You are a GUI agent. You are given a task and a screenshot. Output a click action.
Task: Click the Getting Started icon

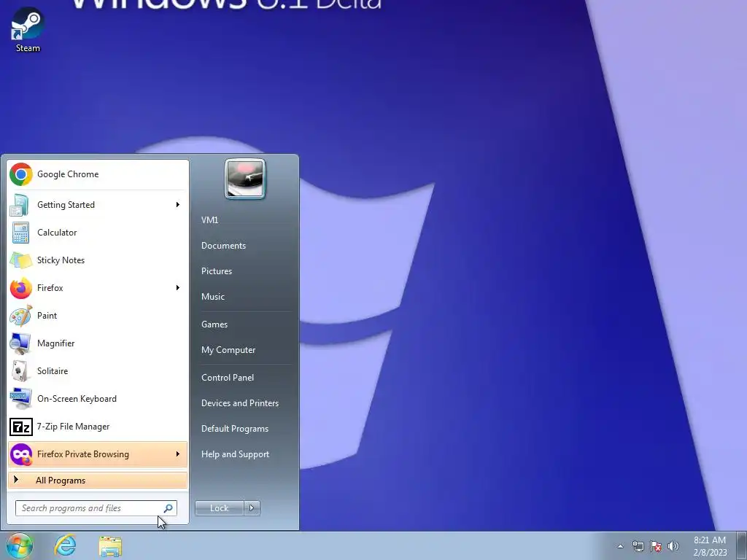20,205
